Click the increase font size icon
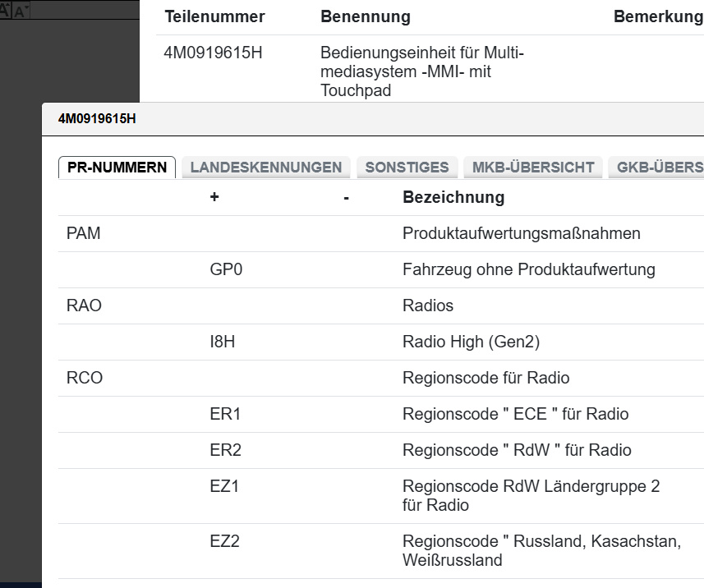704x588 pixels. (5, 10)
